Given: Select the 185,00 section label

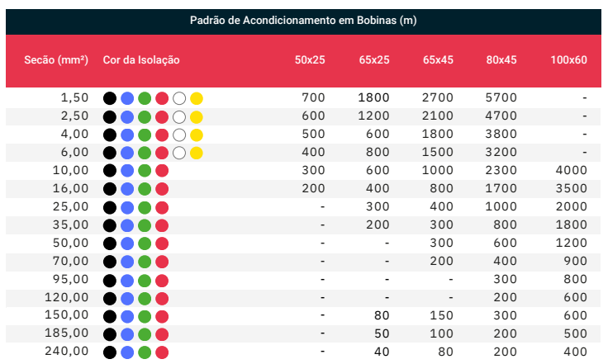Looking at the screenshot, I should (67, 333).
